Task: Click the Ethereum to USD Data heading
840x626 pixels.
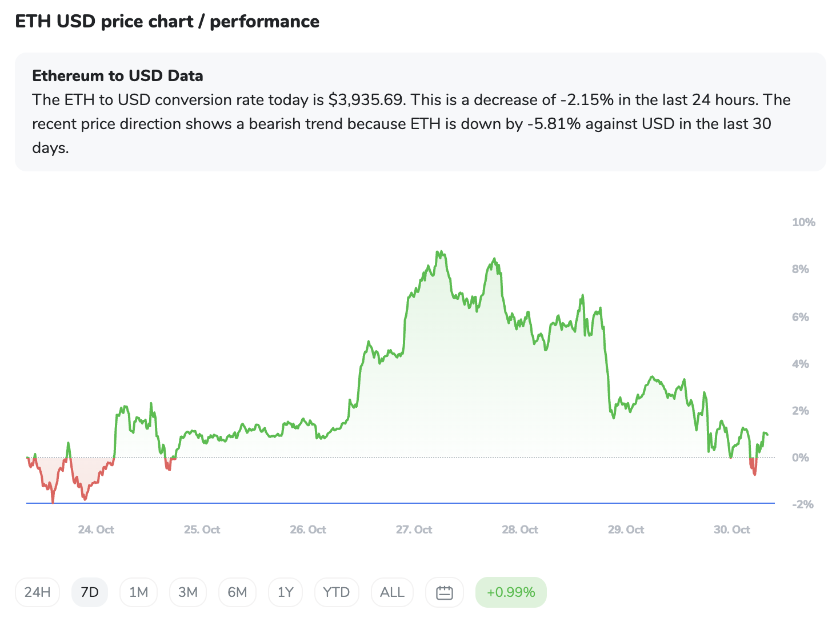Action: [118, 76]
